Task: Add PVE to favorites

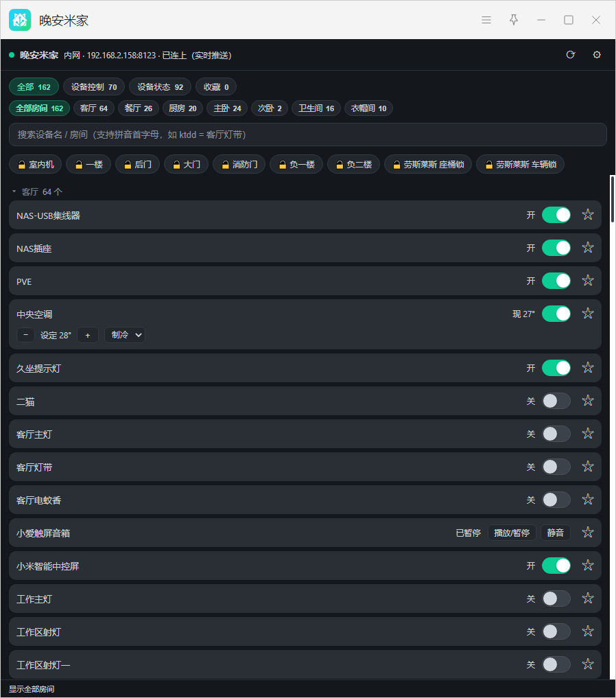Action: [588, 281]
